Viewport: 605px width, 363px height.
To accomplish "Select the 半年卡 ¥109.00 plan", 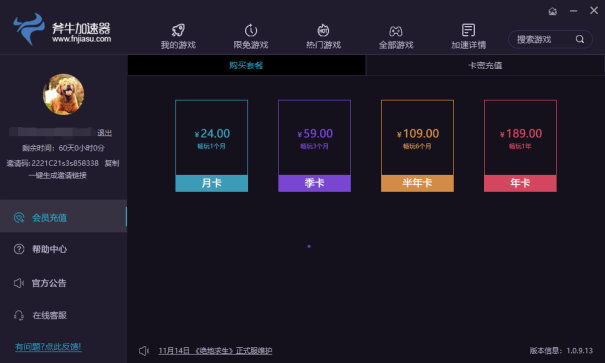I will click(417, 146).
